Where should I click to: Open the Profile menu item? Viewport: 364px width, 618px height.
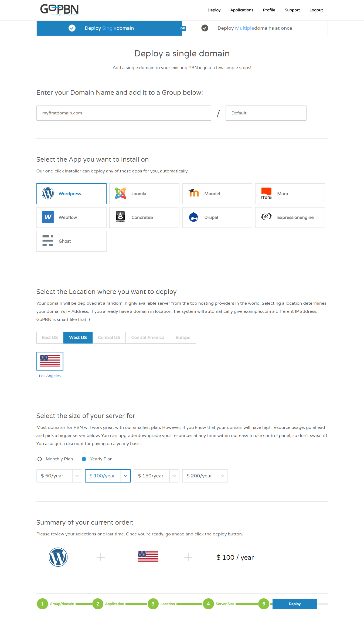[269, 10]
